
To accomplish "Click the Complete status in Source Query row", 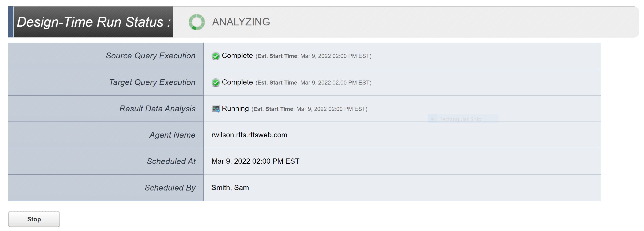I will (x=237, y=55).
